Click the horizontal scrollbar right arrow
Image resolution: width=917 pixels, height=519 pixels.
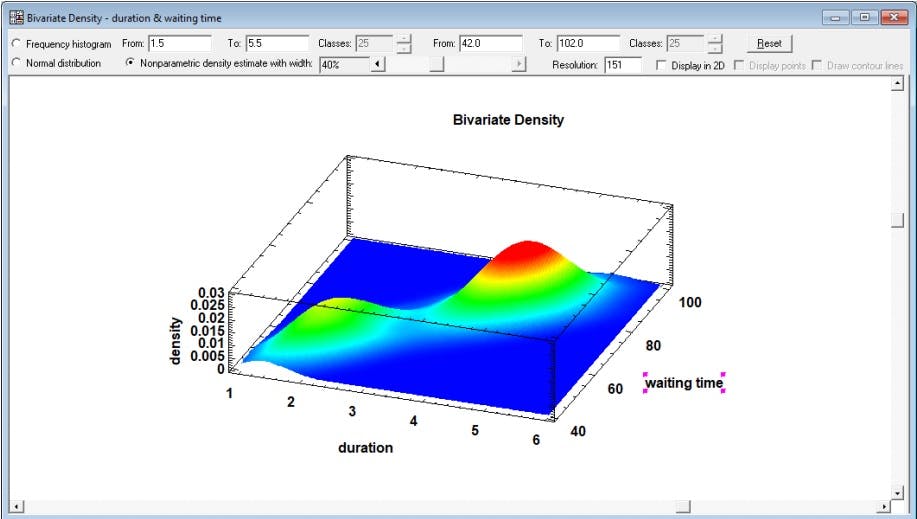[x=884, y=506]
